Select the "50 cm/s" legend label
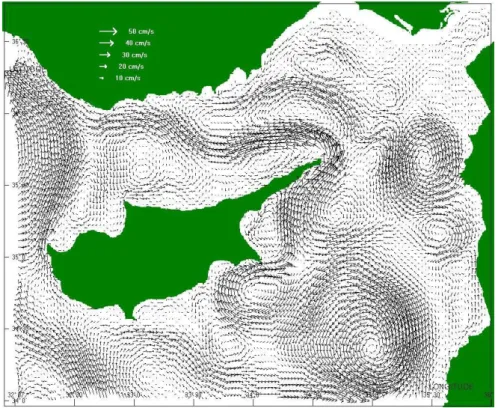 pyautogui.click(x=141, y=32)
